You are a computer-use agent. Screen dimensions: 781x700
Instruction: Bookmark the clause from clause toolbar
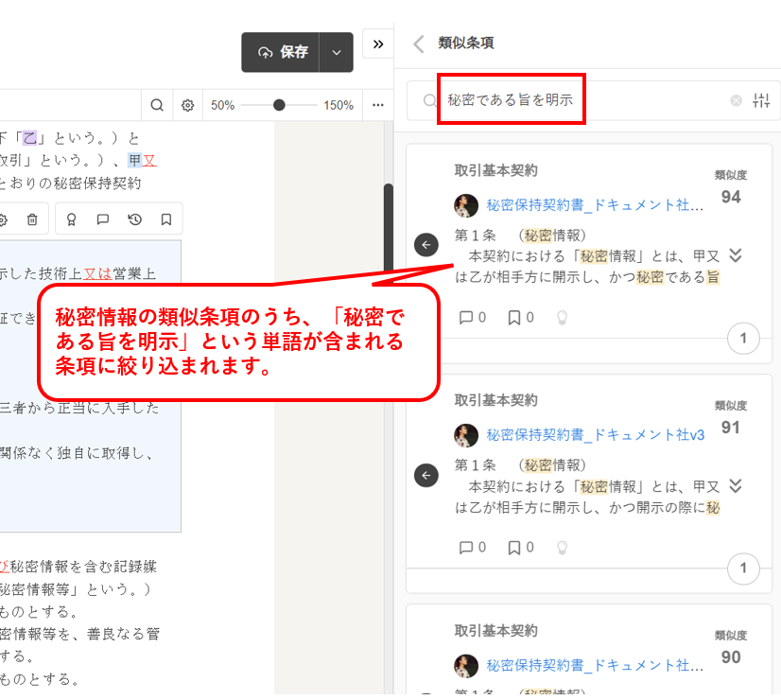(166, 219)
